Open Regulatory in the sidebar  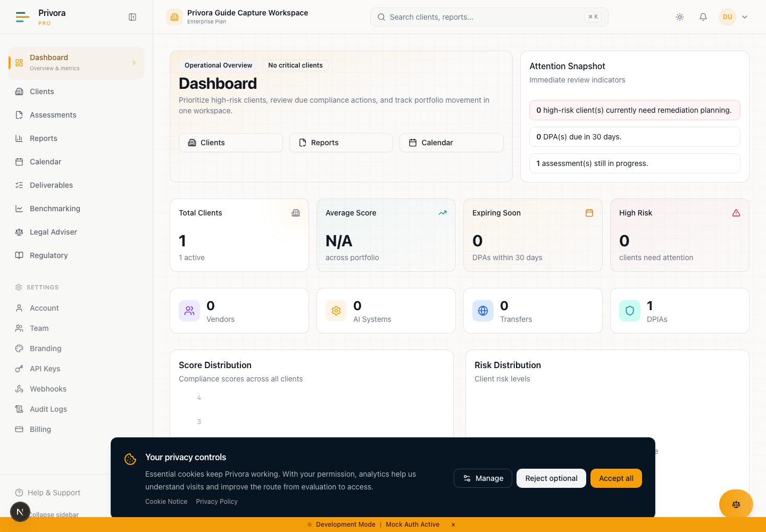tap(77, 255)
